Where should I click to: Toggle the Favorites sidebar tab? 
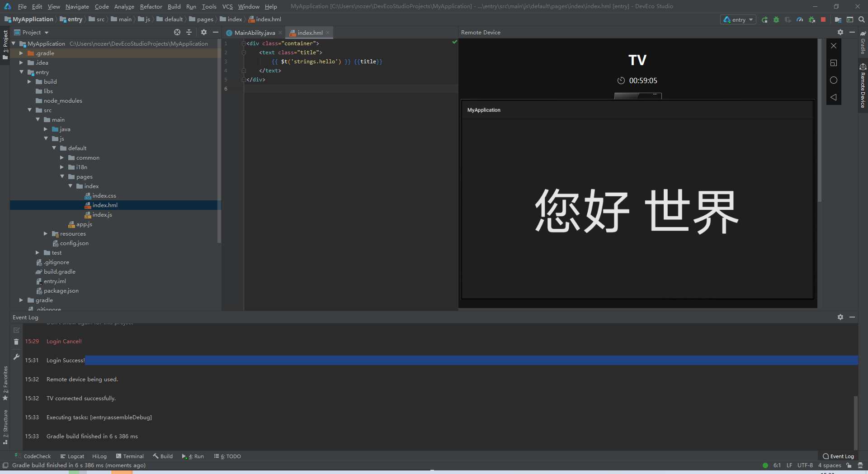click(5, 384)
